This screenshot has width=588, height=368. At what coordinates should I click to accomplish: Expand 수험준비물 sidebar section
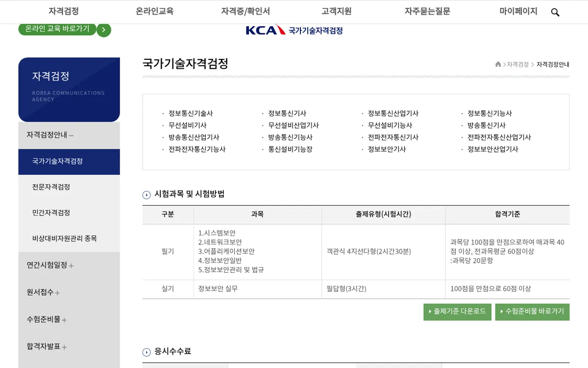click(x=69, y=319)
